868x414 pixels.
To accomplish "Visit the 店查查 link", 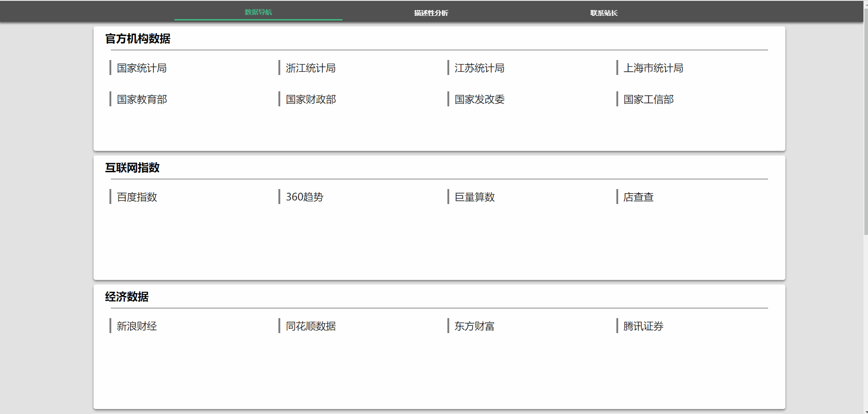I will (638, 197).
